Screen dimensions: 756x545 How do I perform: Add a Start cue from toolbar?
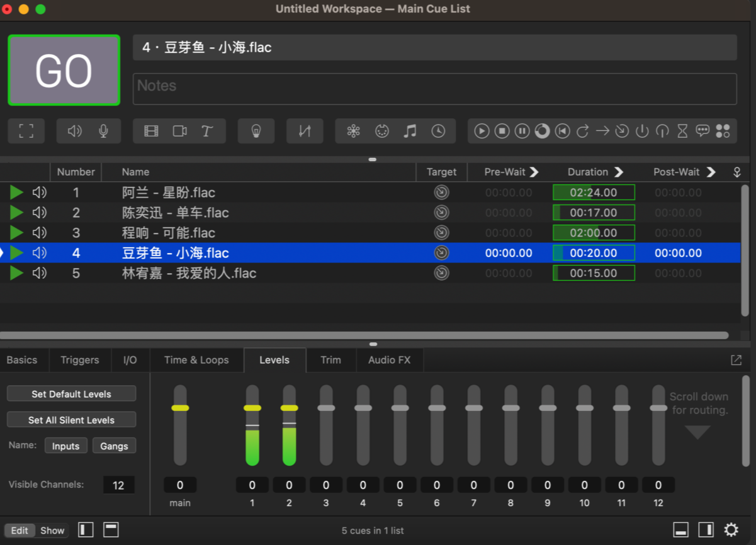tap(482, 131)
